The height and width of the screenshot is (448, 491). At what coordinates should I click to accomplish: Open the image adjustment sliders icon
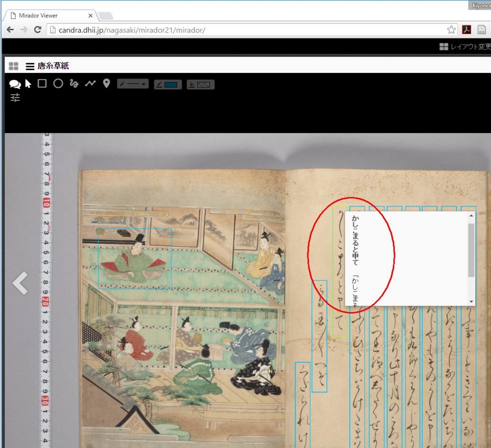click(15, 98)
